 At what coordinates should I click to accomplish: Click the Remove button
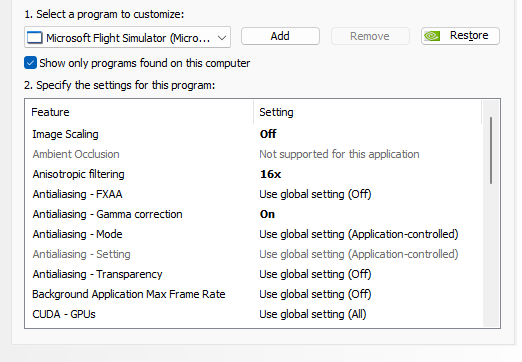point(370,36)
